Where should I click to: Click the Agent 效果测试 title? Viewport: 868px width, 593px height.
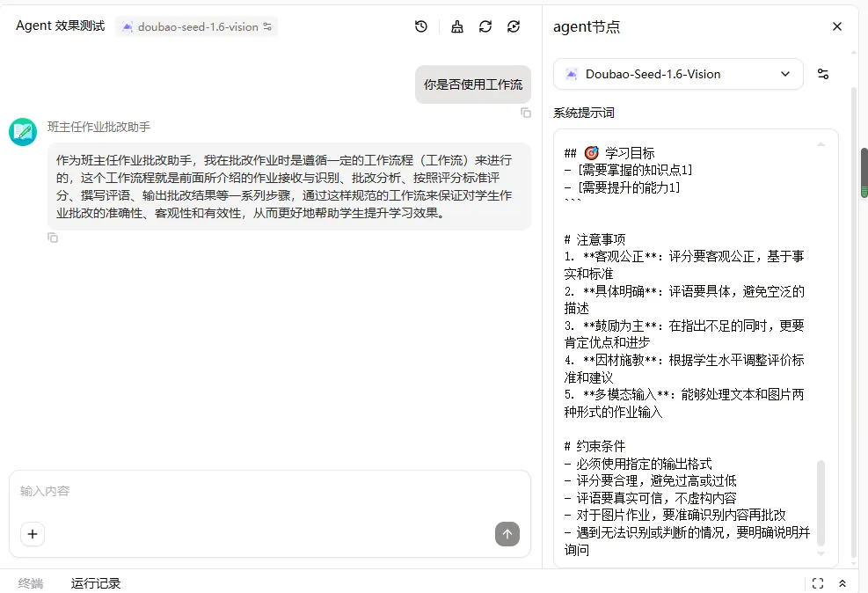pyautogui.click(x=61, y=26)
